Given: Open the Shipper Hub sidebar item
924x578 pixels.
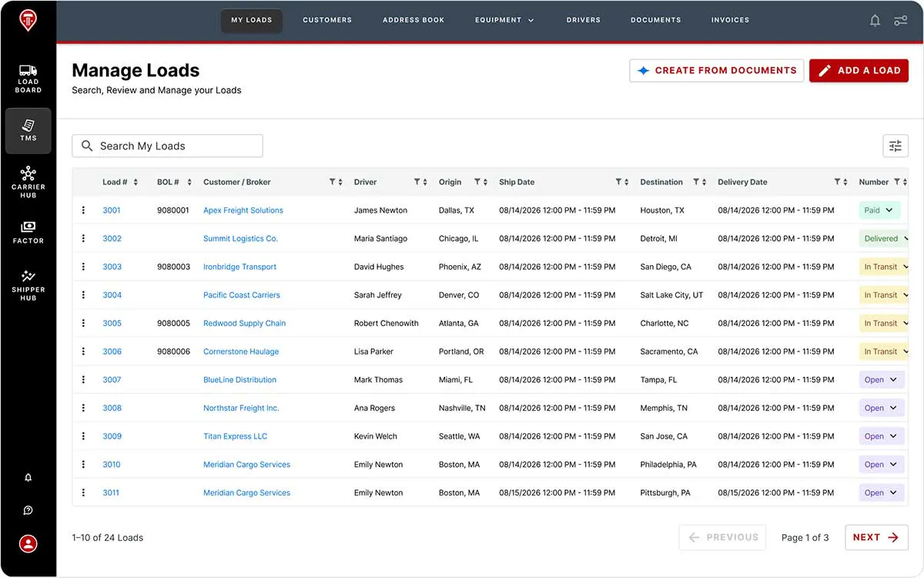Looking at the screenshot, I should point(28,285).
